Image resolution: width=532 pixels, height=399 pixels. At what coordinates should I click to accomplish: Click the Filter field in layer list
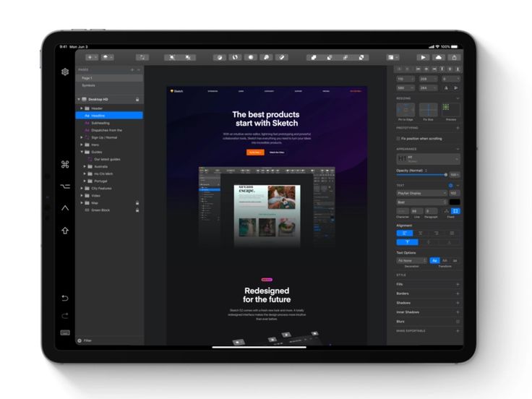109,340
